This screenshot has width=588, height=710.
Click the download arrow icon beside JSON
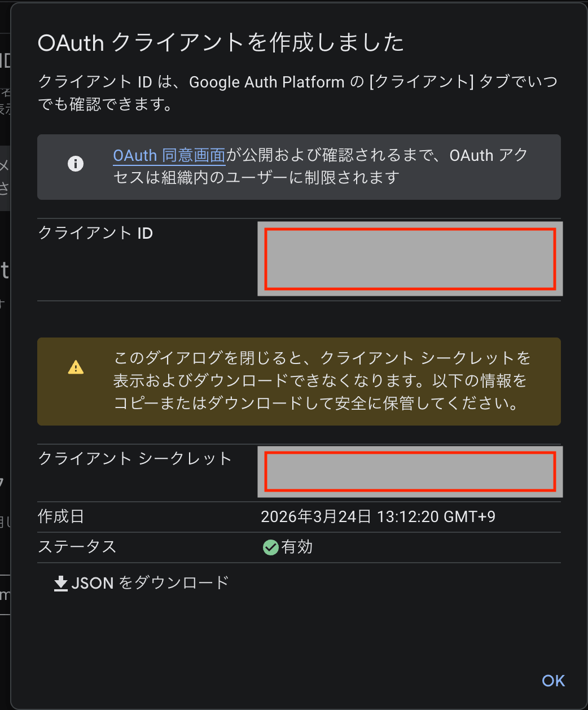[61, 583]
